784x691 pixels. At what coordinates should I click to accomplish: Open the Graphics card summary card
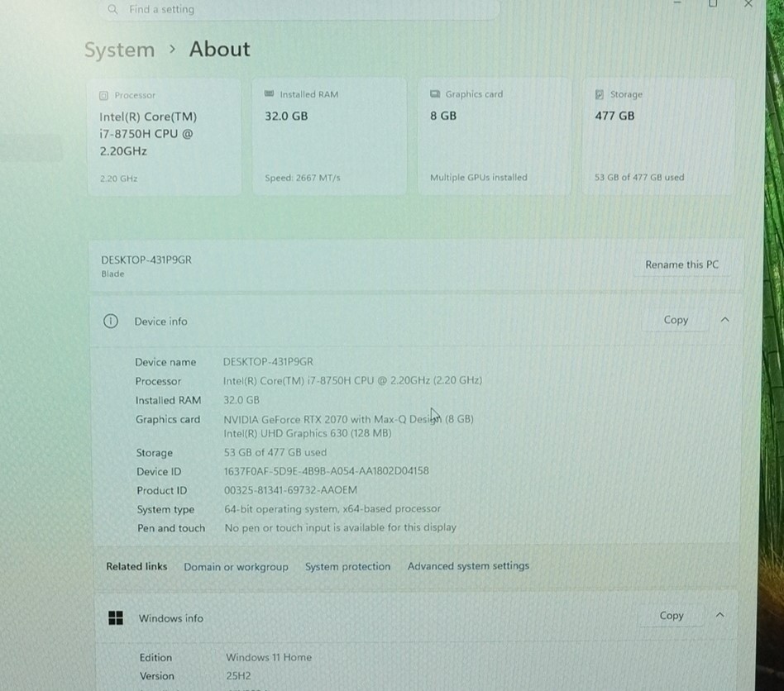click(x=495, y=136)
